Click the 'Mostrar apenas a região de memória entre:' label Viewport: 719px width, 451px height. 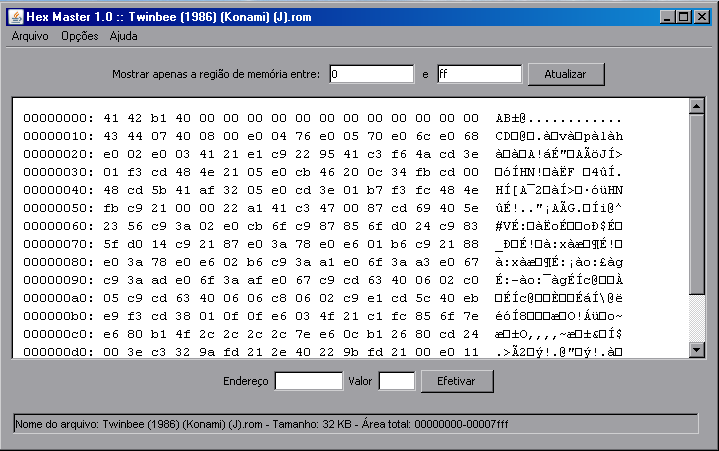[216, 74]
